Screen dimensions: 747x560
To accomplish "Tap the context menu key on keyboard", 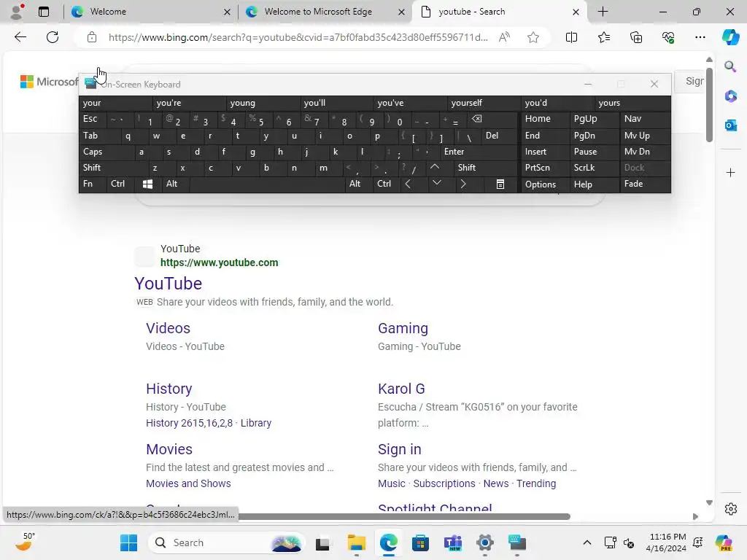I will 500,184.
